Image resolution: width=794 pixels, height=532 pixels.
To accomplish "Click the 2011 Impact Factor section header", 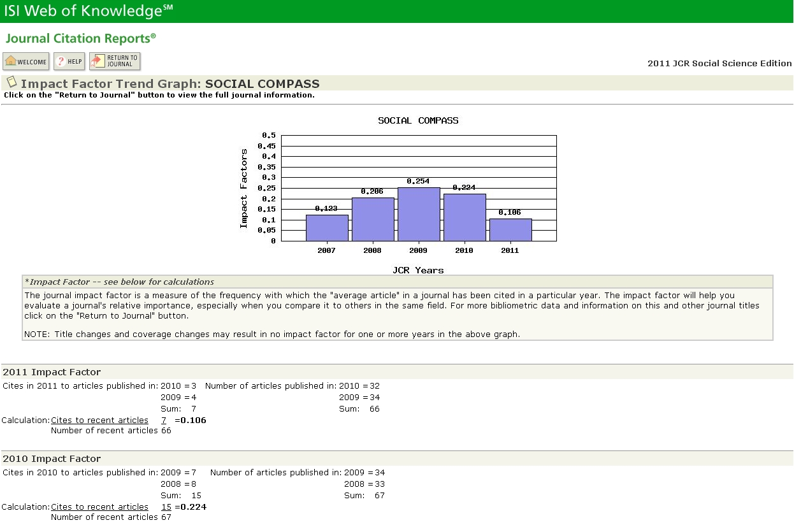I will coord(52,372).
